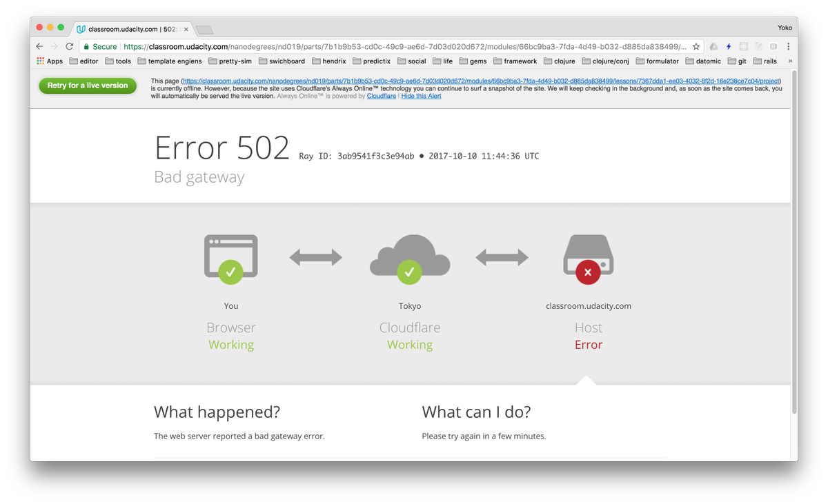Open the template engiens bookmarks folder
Screen dimensions: 828x504
tap(170, 61)
